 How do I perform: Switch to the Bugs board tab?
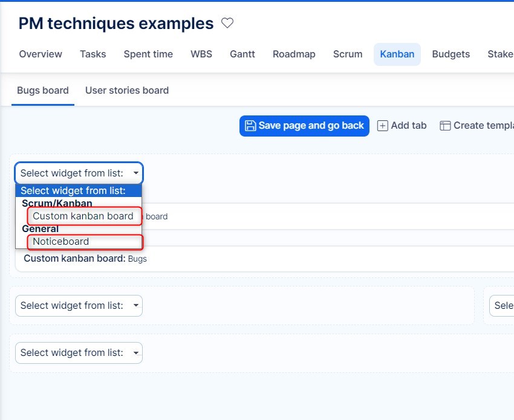(43, 91)
